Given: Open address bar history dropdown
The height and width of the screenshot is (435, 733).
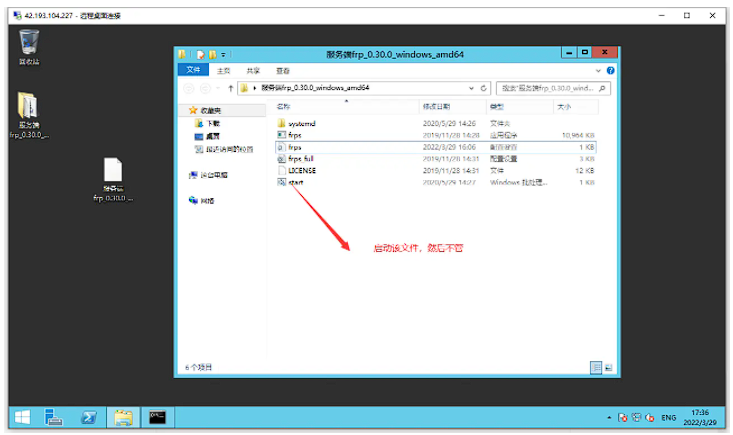Looking at the screenshot, I should (471, 88).
